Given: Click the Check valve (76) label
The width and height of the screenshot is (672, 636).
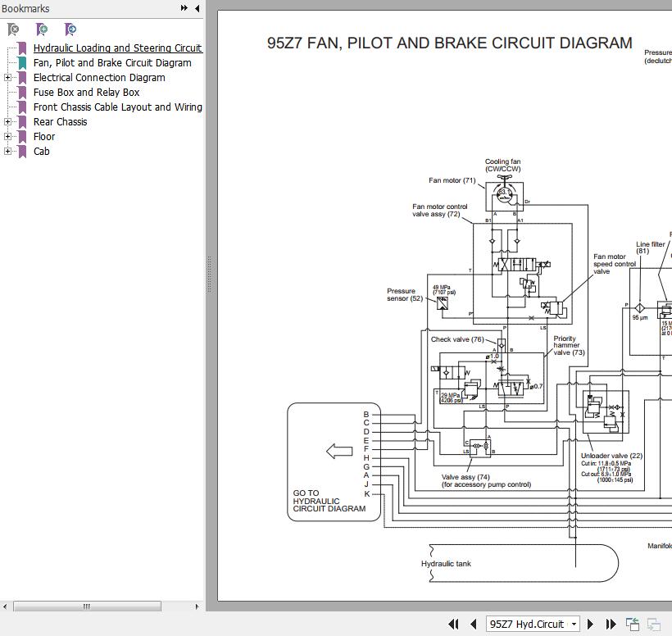Looking at the screenshot, I should pos(457,339).
